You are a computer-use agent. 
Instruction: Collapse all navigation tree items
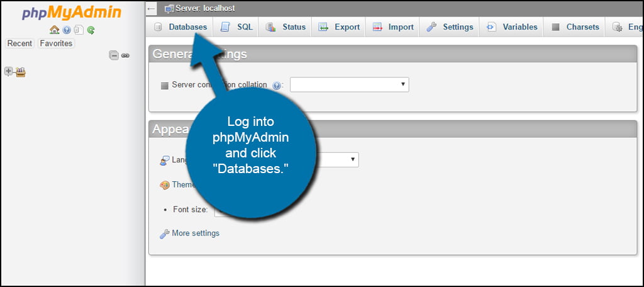click(x=114, y=55)
